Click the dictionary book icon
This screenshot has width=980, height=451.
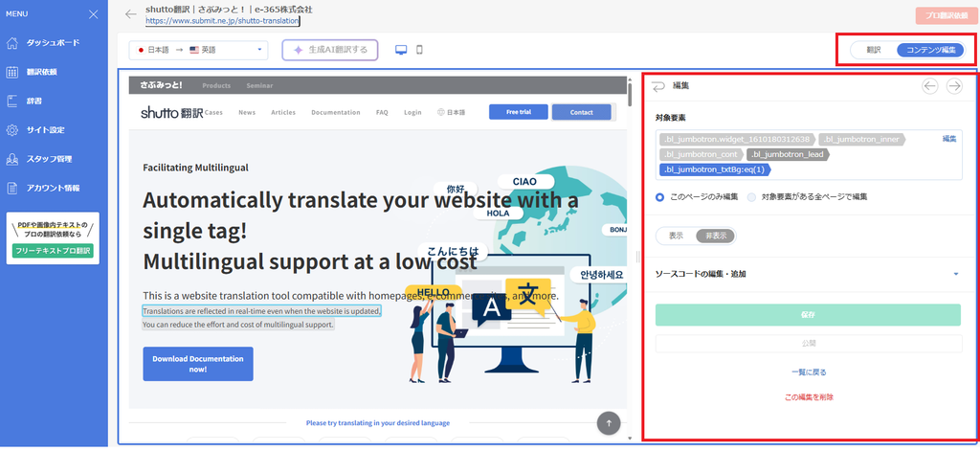(11, 101)
